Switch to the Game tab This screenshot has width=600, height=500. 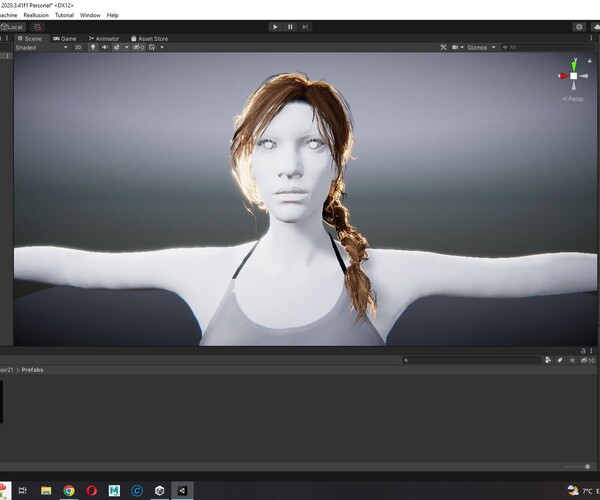[65, 39]
